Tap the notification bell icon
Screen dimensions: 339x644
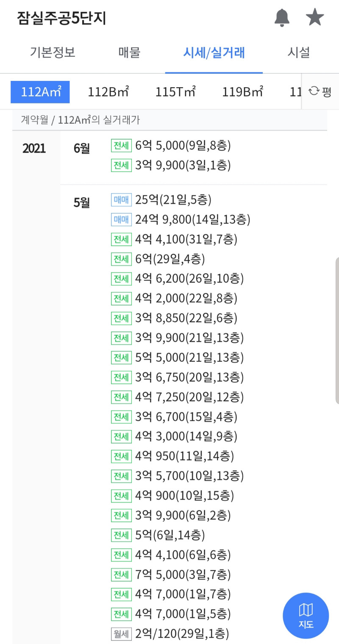coord(282,18)
